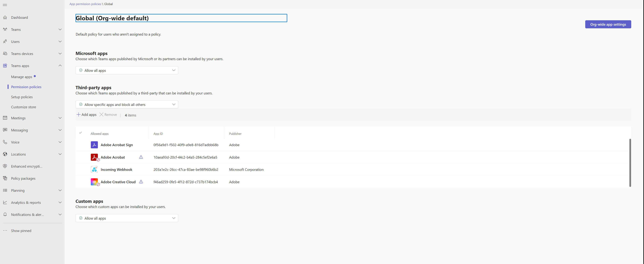Toggle the select-all checkmark in the table header
The height and width of the screenshot is (264, 644).
[81, 133]
